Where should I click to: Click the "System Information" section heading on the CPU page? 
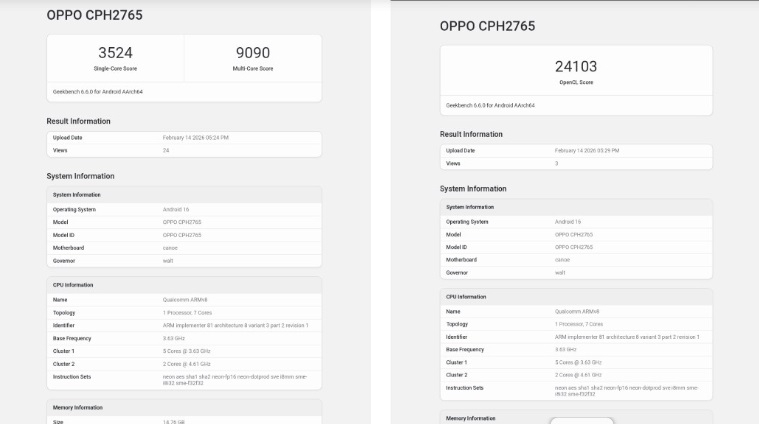[80, 176]
